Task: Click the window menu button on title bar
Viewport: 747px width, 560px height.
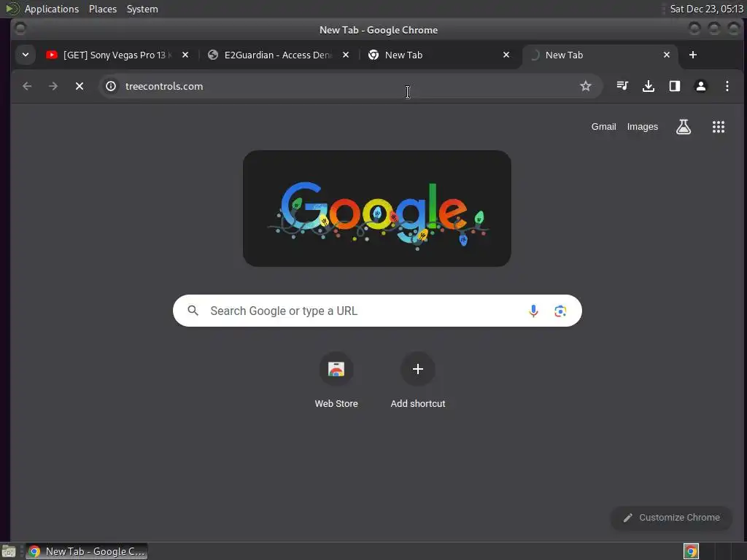Action: tap(20, 29)
